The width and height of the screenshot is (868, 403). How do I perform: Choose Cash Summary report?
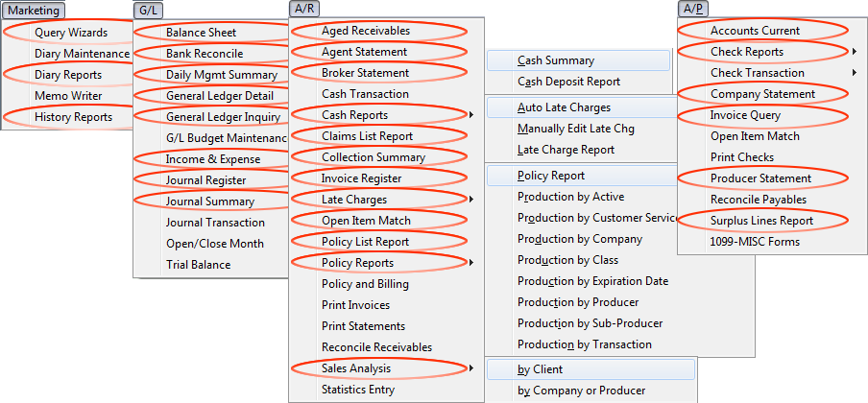[x=578, y=60]
